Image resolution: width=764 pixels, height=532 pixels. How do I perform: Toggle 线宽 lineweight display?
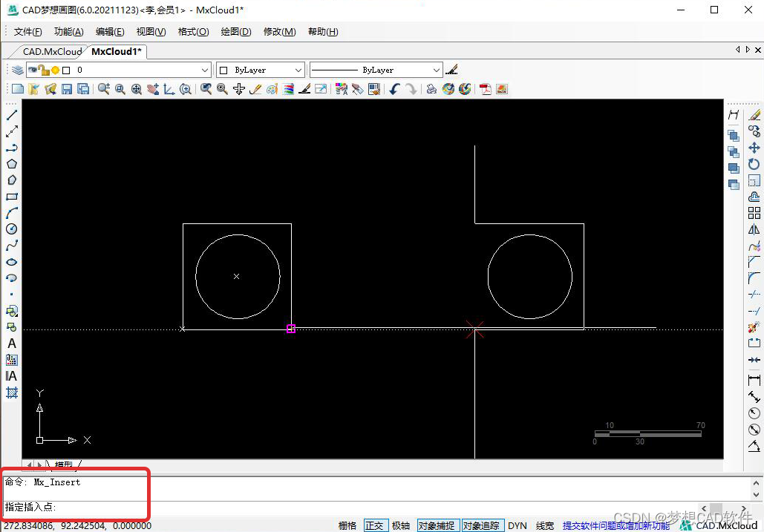tap(545, 525)
